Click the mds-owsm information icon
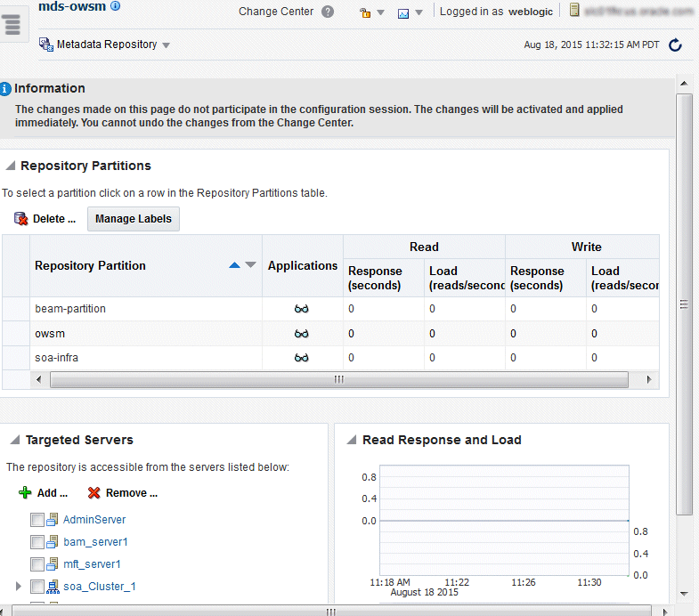The image size is (699, 616). (115, 6)
